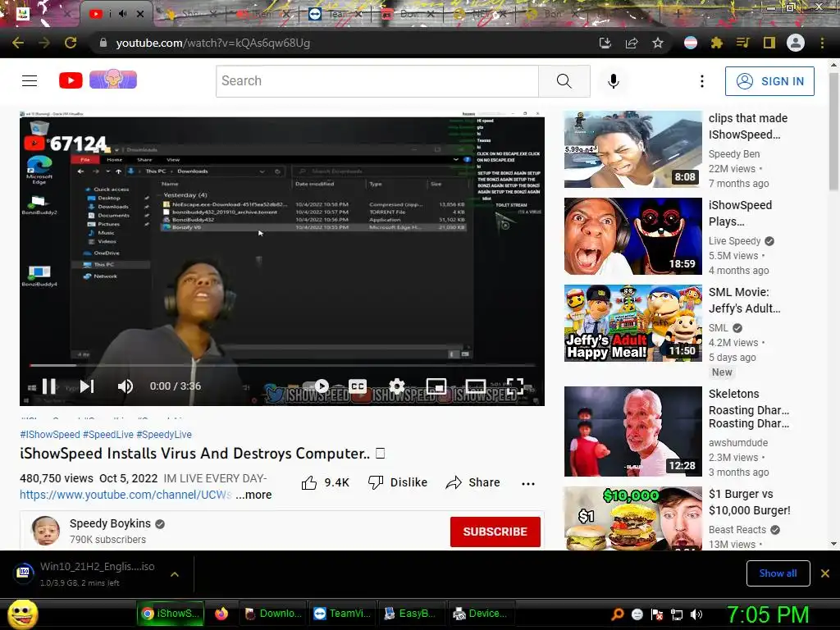The image size is (840, 630).
Task: Go back using browser back arrow
Action: pyautogui.click(x=18, y=43)
